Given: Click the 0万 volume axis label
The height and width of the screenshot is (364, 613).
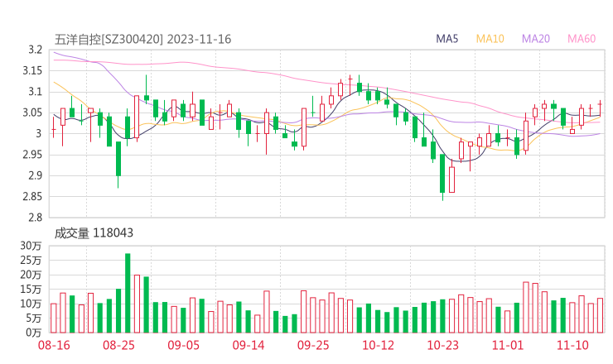Looking at the screenshot, I should [34, 333].
